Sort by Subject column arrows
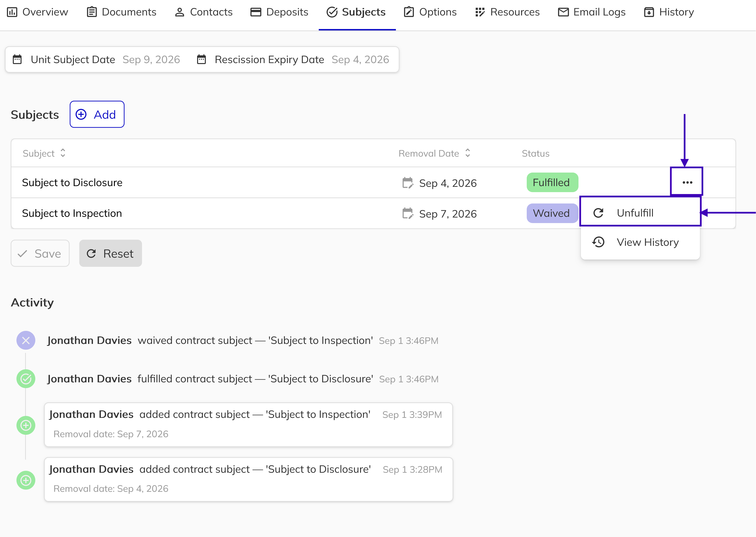 [63, 153]
